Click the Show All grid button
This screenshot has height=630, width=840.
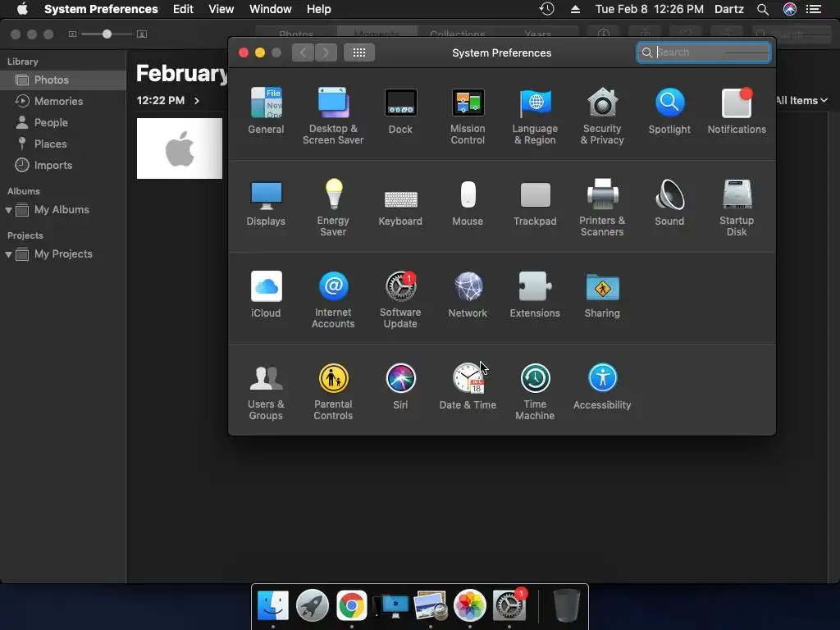(359, 52)
